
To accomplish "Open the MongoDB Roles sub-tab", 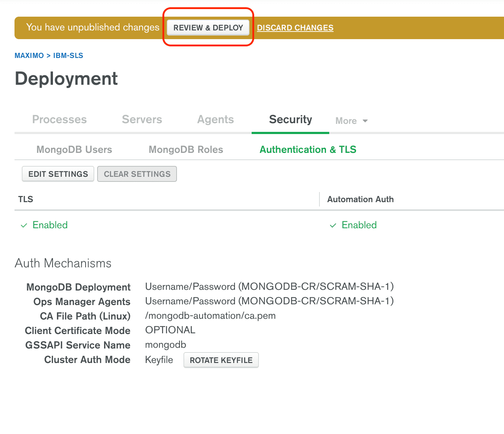I will click(186, 150).
